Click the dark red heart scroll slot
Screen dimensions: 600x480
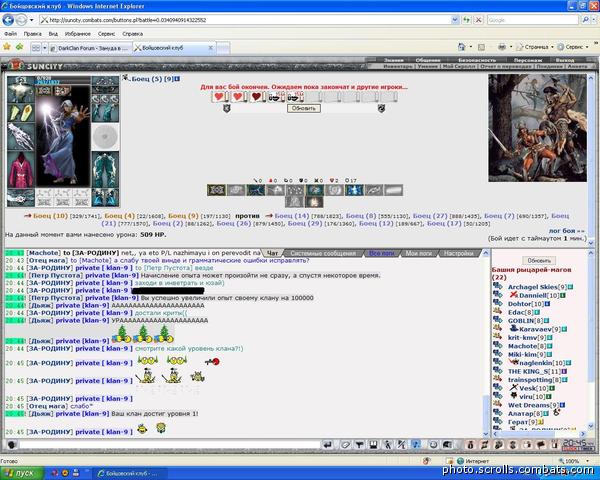point(257,96)
